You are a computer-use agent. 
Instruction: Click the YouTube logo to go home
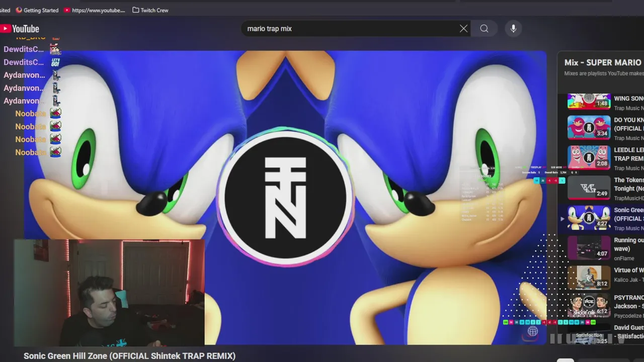coord(20,29)
